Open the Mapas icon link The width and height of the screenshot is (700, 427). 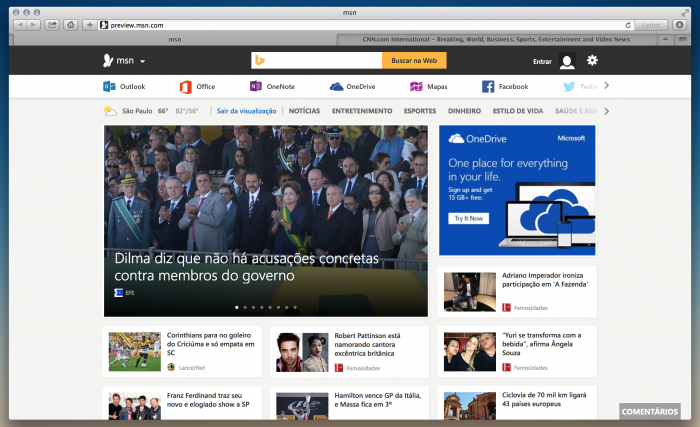click(x=416, y=87)
